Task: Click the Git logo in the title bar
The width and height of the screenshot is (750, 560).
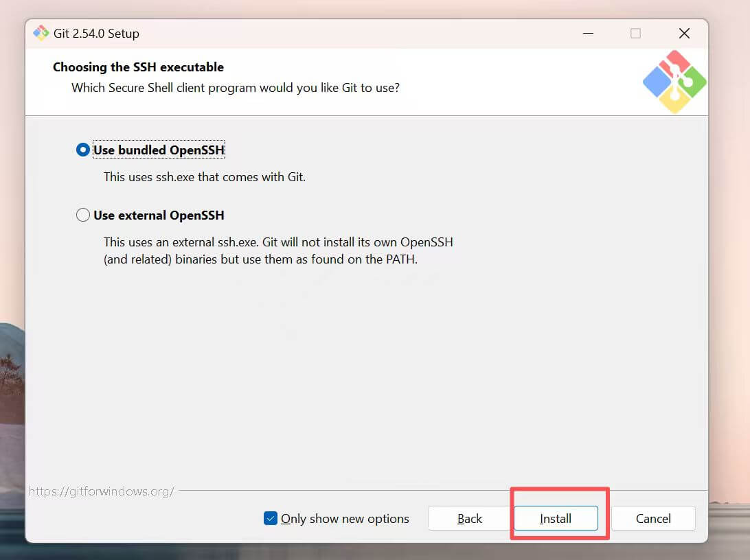Action: coord(41,33)
